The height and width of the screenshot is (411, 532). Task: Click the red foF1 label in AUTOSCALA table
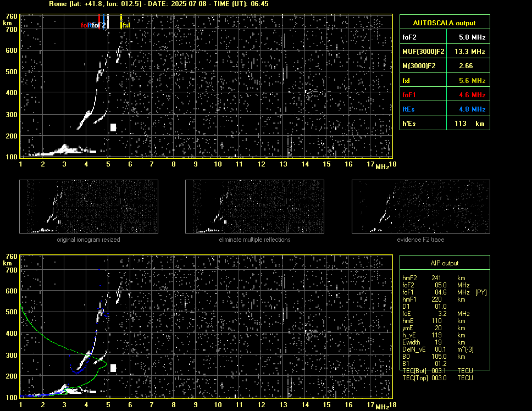pyautogui.click(x=409, y=95)
